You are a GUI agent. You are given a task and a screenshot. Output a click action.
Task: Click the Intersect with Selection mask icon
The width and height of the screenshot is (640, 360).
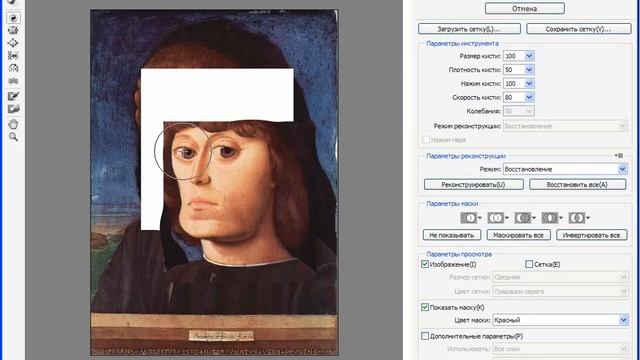(552, 218)
